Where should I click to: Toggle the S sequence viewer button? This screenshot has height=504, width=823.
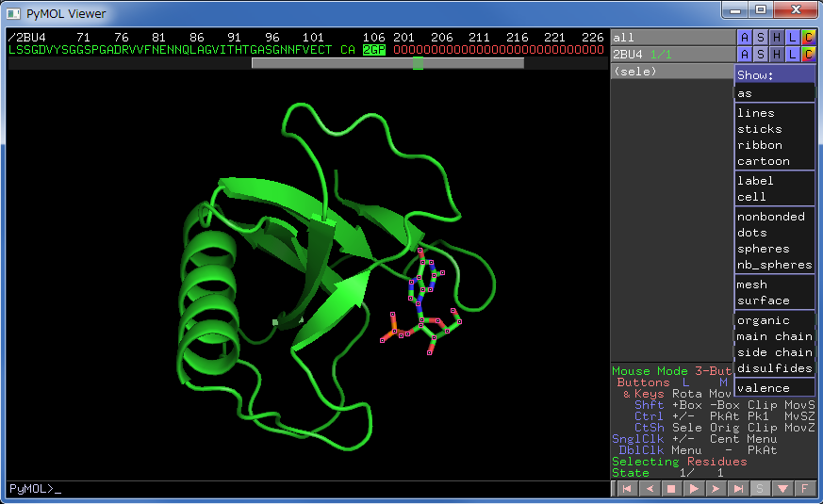coord(761,489)
